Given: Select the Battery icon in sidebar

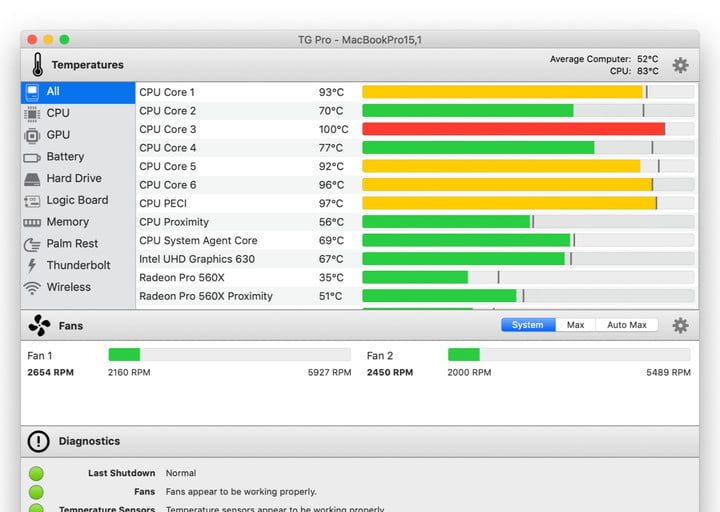Looking at the screenshot, I should pos(32,157).
